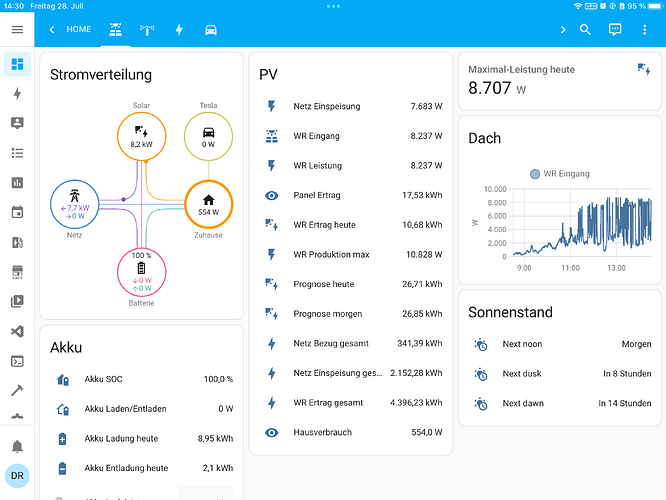666x500 pixels.
Task: Click the Solar circle in Stromverteilung
Action: pos(141,136)
